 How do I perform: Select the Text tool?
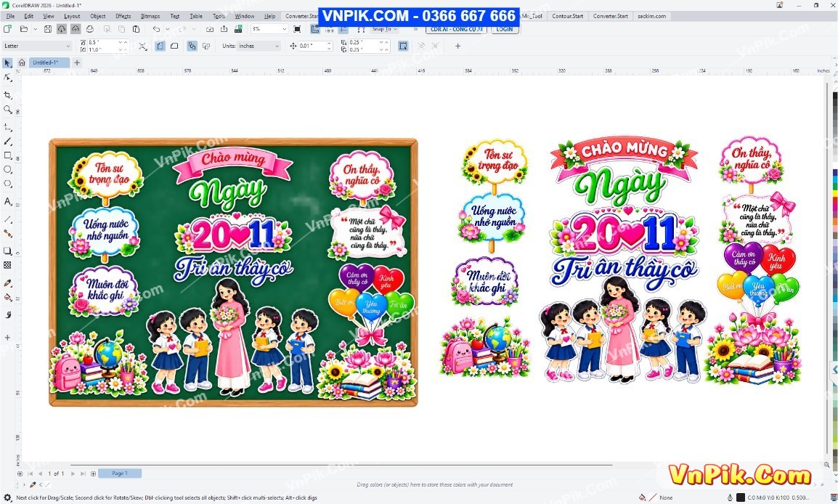click(7, 201)
